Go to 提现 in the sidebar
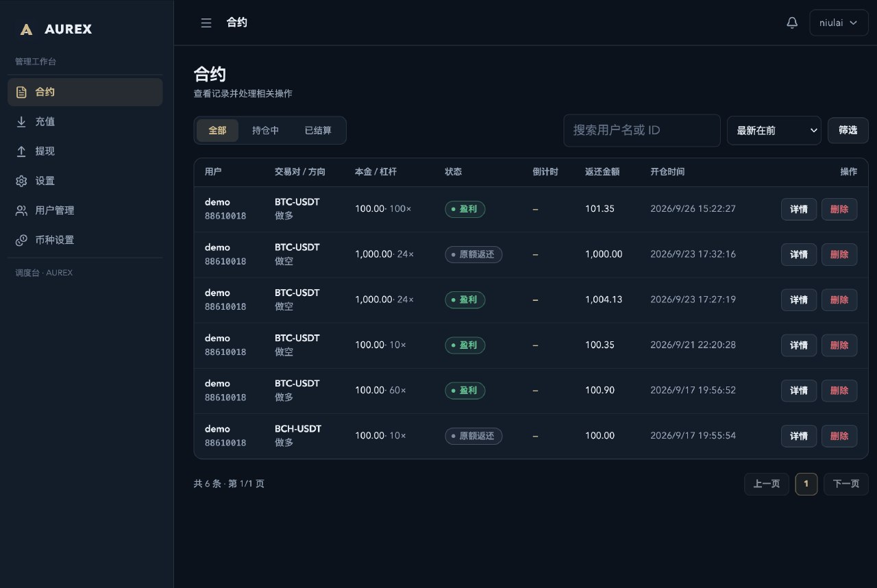Screen dimensions: 877x588 point(85,151)
